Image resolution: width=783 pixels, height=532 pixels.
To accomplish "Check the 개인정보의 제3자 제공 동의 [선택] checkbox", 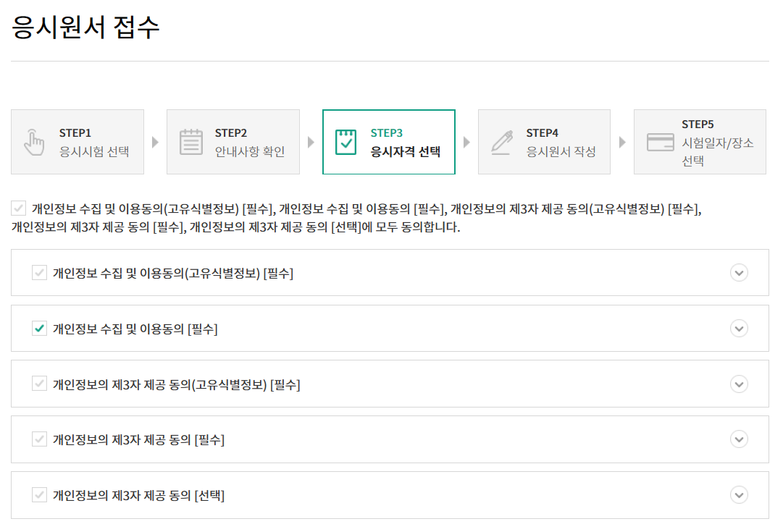I will (40, 495).
